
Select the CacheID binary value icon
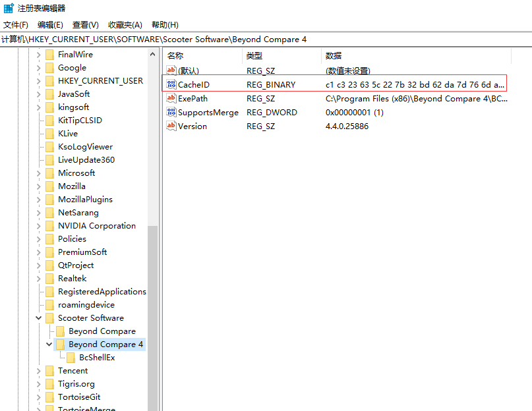171,84
